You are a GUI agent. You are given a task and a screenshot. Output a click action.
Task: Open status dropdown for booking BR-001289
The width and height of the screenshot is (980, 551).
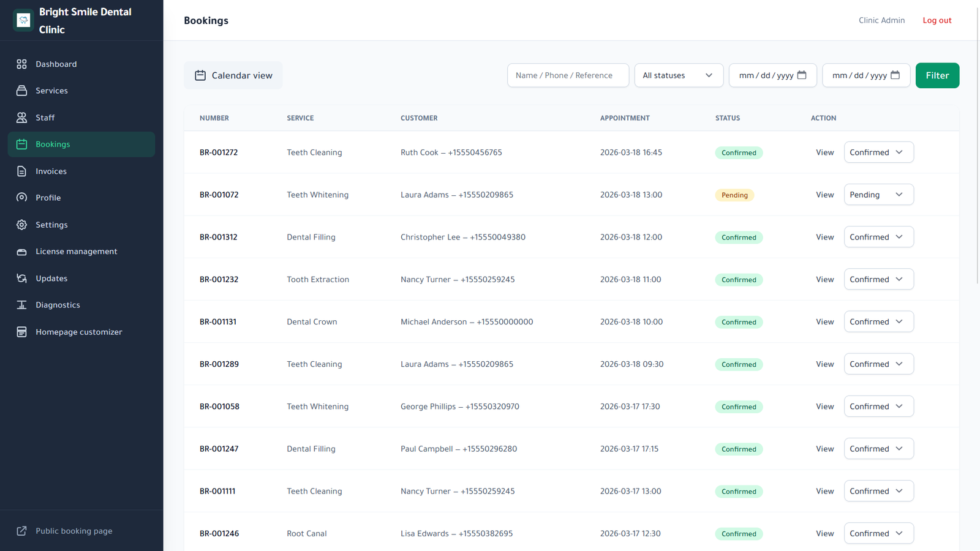click(x=878, y=364)
